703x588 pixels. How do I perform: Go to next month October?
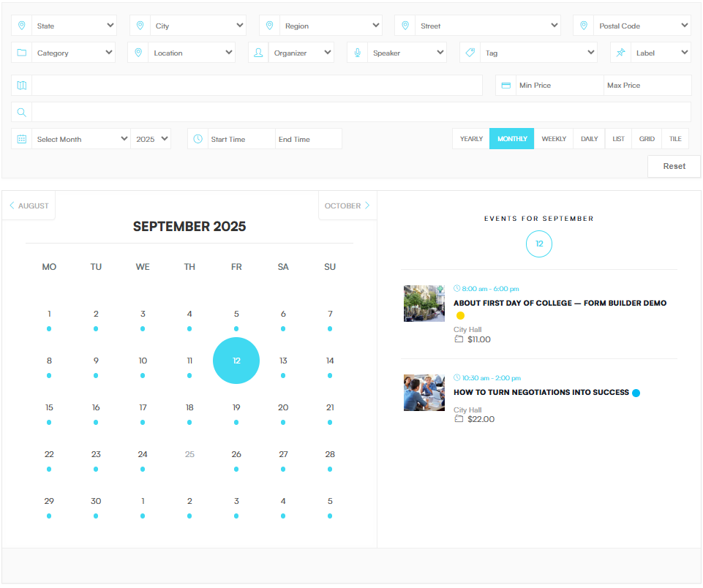[x=347, y=206]
